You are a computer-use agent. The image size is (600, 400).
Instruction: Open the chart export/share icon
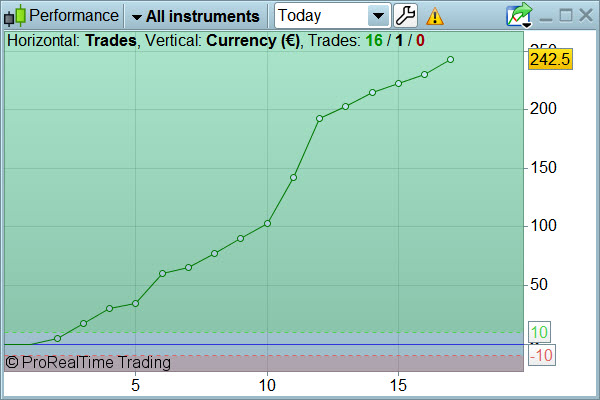(x=519, y=15)
